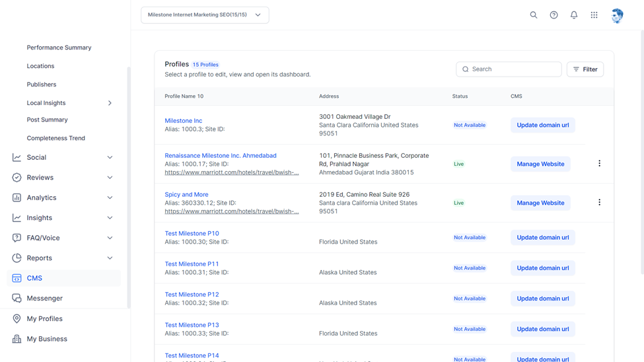Click the Filter button
This screenshot has height=362, width=644.
click(585, 69)
